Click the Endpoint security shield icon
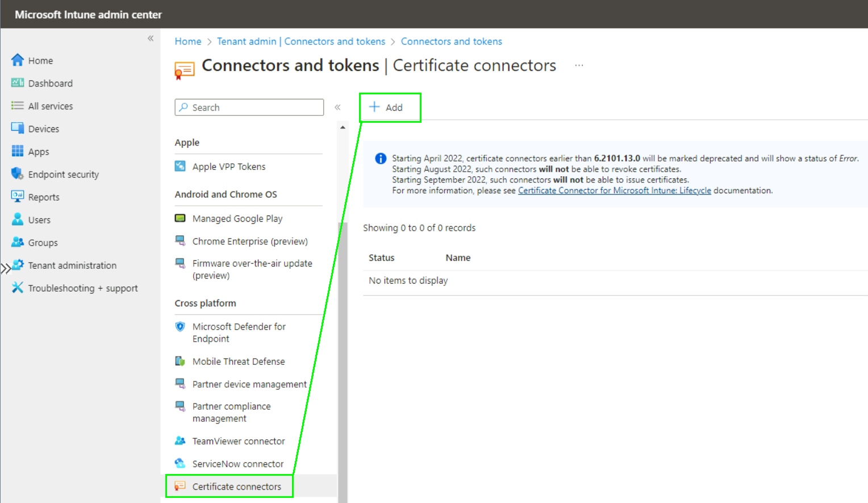Screen dimensions: 868x503 pyautogui.click(x=18, y=174)
